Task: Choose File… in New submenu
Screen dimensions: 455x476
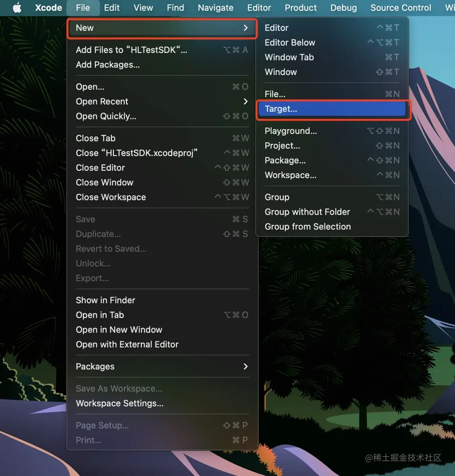Action: click(332, 94)
